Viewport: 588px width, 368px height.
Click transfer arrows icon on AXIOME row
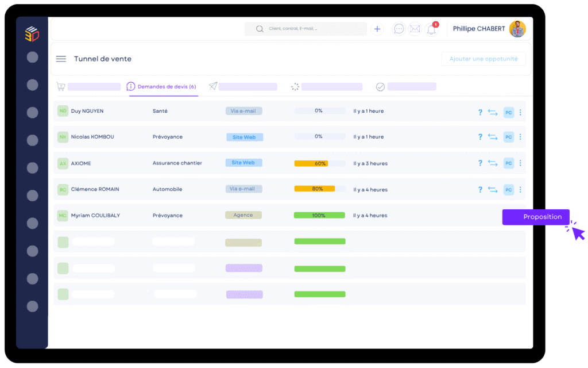[493, 163]
